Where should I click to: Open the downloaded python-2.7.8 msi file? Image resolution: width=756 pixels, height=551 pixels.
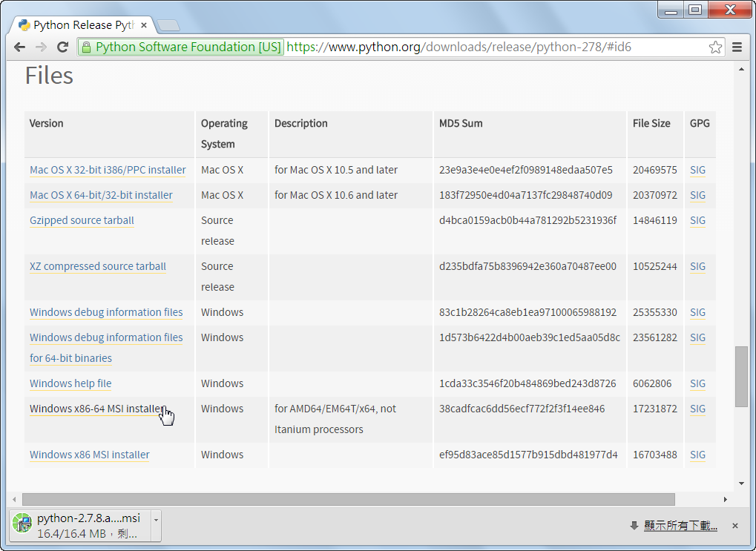click(80, 526)
